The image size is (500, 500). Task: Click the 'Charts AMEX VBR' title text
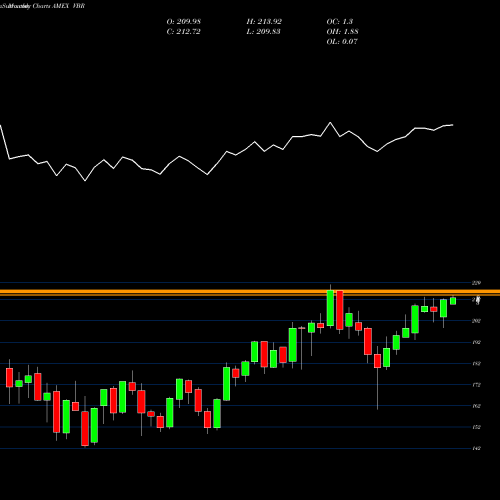[58, 6]
